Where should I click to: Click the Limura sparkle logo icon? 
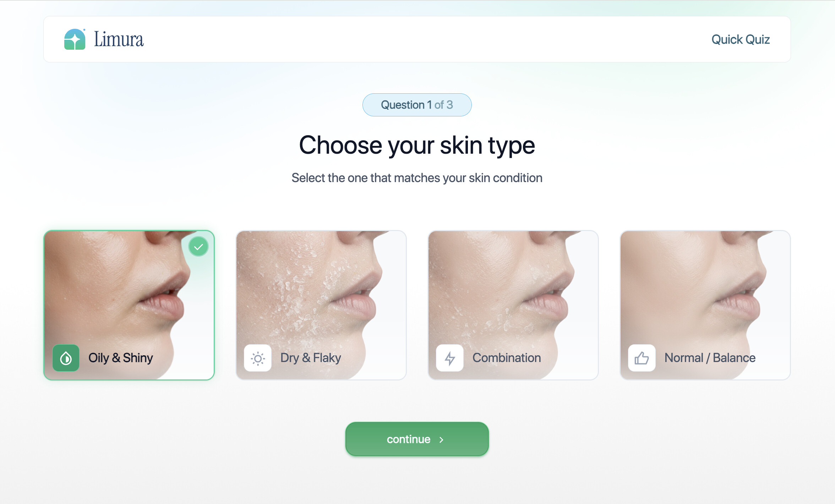[75, 39]
